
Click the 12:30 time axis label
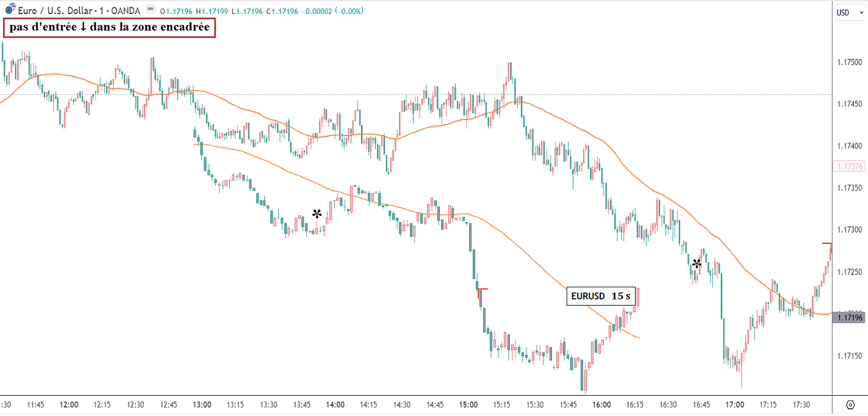[135, 404]
